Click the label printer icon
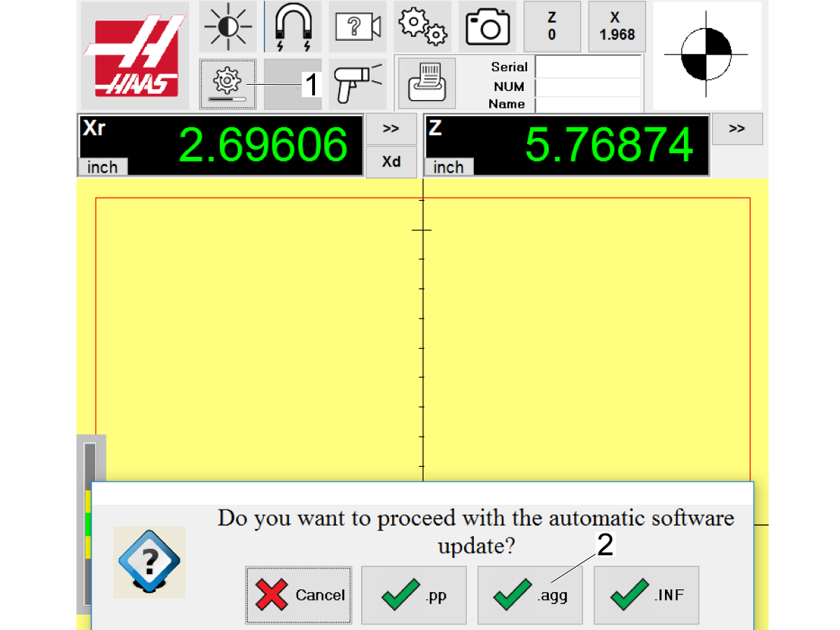Image resolution: width=840 pixels, height=630 pixels. [427, 83]
